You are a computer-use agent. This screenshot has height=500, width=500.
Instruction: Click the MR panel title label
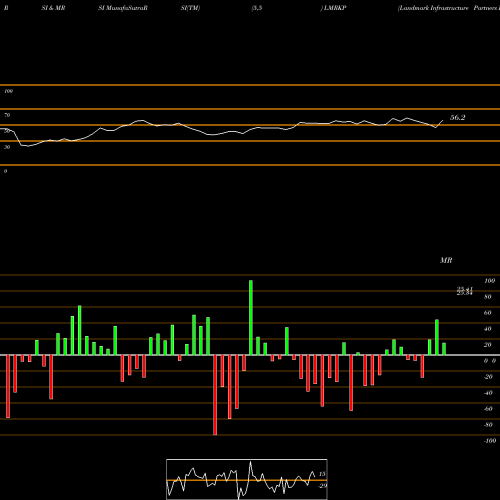click(x=446, y=260)
